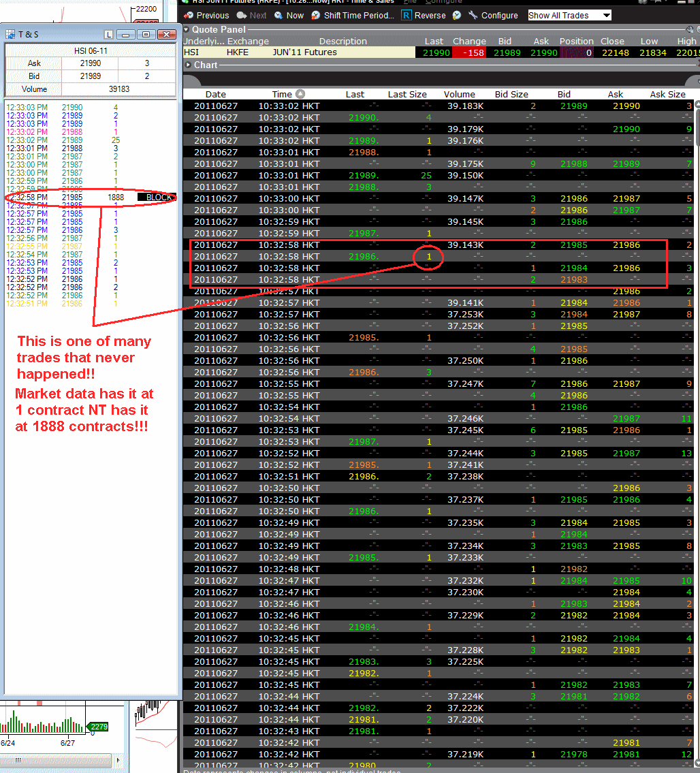This screenshot has width=700, height=773.
Task: Open the Show All Trades dropdown
Action: 569,15
